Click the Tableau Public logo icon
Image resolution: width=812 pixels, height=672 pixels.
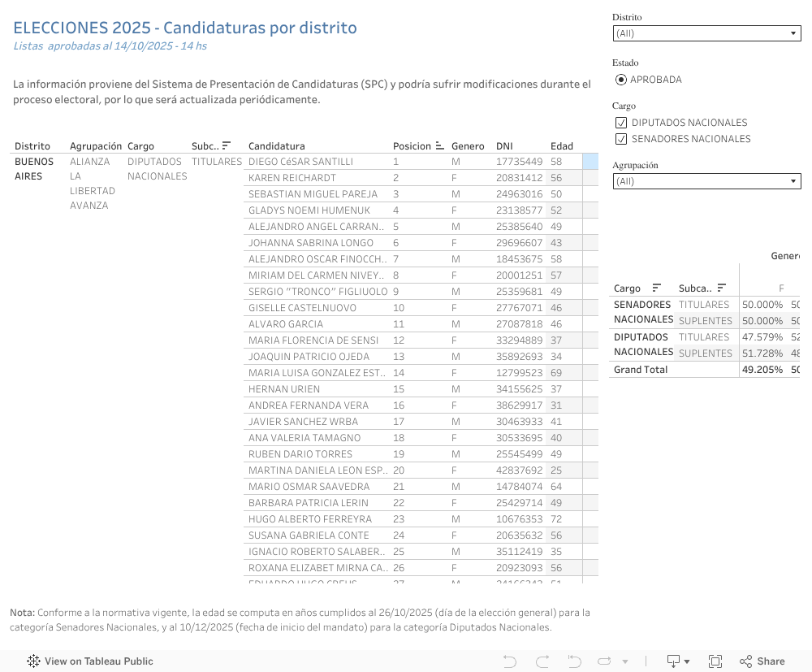point(32,661)
